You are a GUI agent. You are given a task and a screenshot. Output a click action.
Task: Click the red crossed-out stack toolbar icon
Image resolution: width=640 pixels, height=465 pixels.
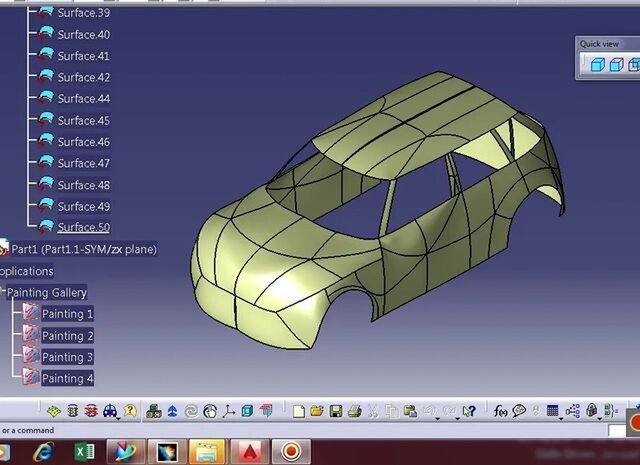pos(91,411)
